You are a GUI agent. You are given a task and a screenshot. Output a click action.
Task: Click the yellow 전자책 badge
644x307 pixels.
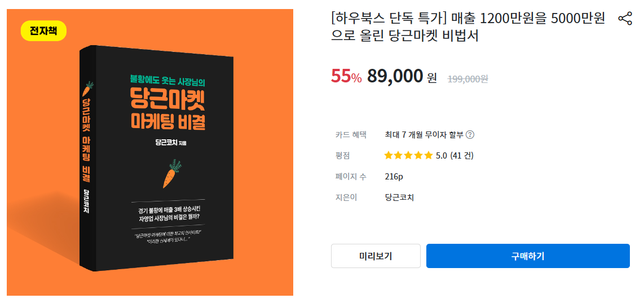tap(43, 31)
